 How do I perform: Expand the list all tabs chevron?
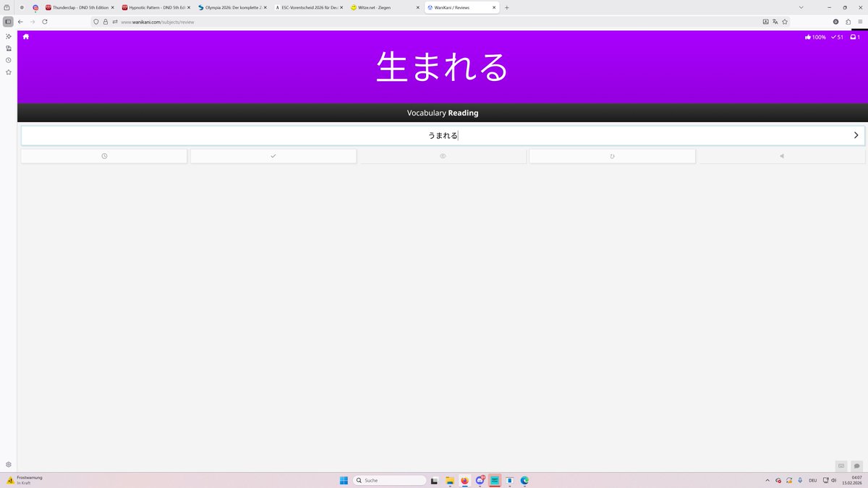point(801,7)
